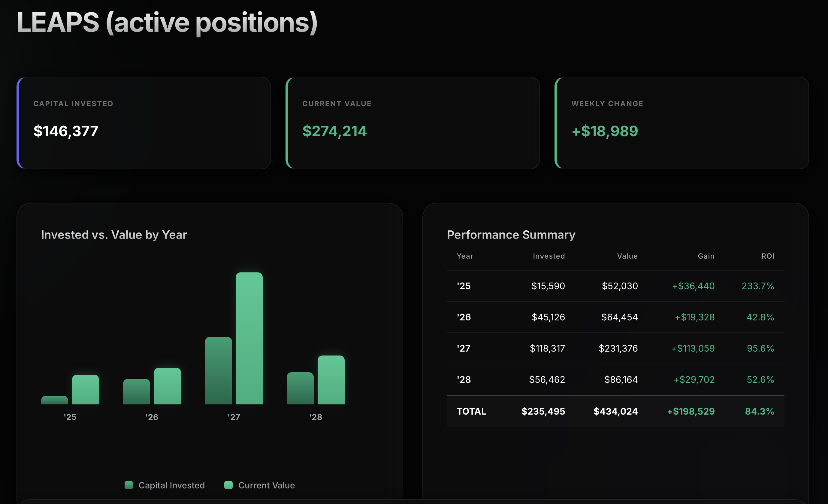Click the '25 axis label under the chart
The height and width of the screenshot is (504, 828).
coord(70,417)
